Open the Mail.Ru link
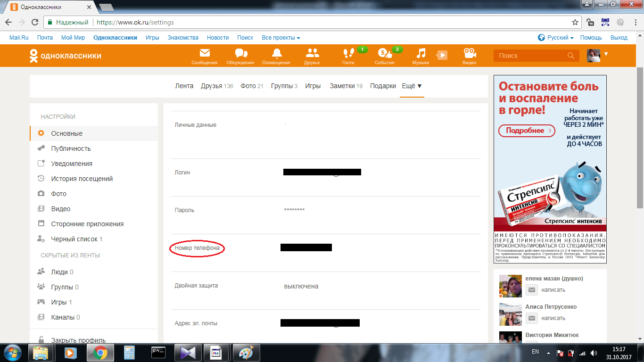This screenshot has height=362, width=644. point(19,38)
